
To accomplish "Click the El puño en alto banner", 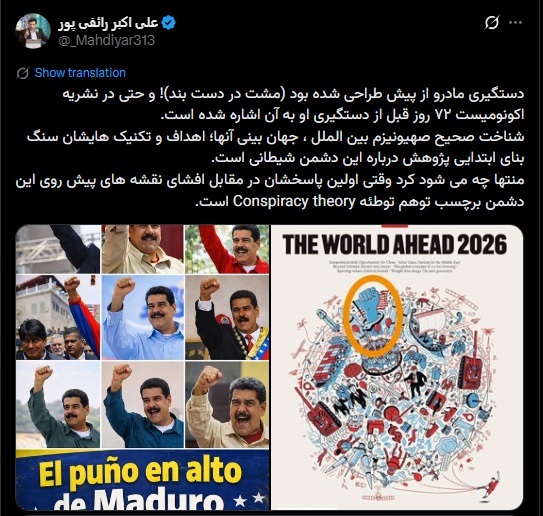I will click(x=142, y=480).
